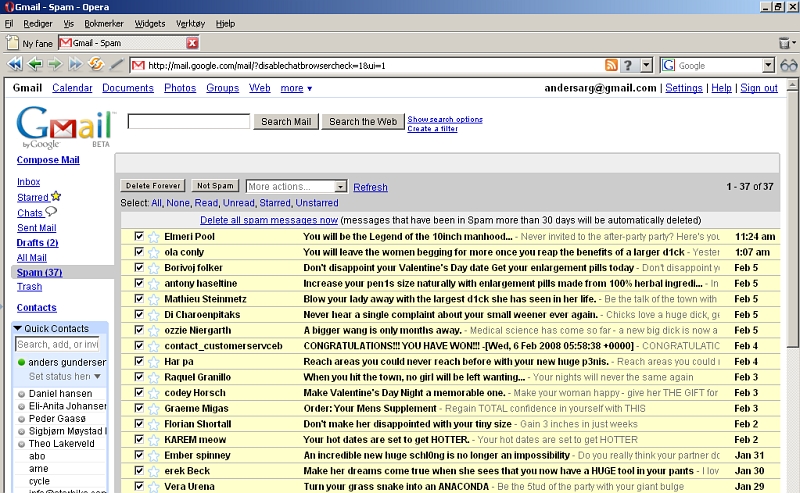Screen dimensions: 800x493
Task: Open the Widgets menu
Action: 149,23
